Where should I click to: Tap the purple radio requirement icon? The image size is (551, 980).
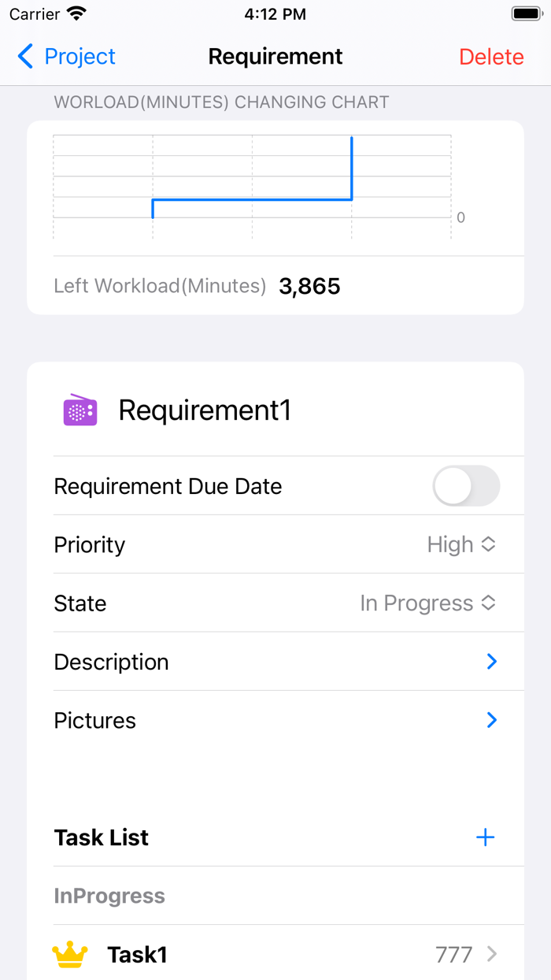coord(80,410)
